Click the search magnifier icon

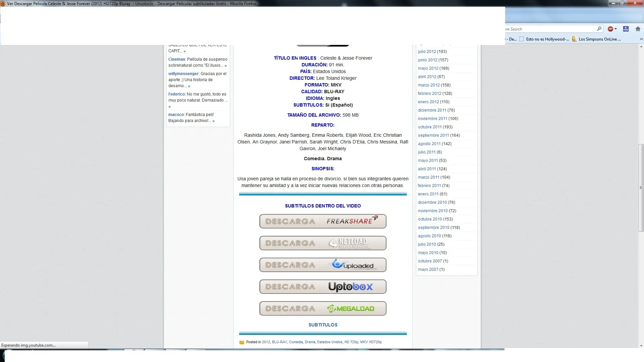click(599, 29)
